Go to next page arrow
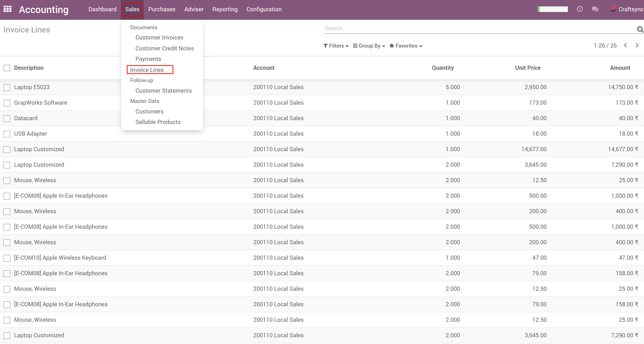644x344 pixels. pyautogui.click(x=637, y=45)
